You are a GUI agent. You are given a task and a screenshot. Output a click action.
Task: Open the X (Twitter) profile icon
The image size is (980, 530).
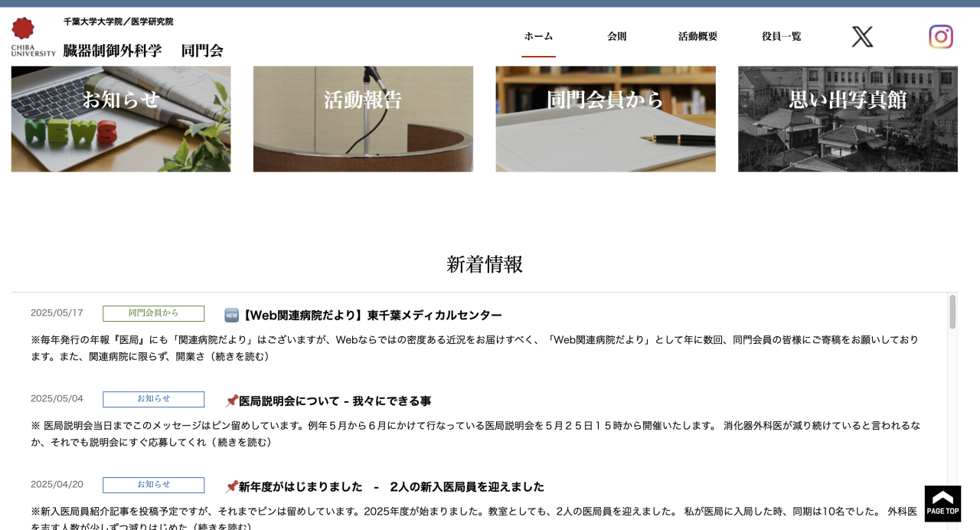point(862,36)
